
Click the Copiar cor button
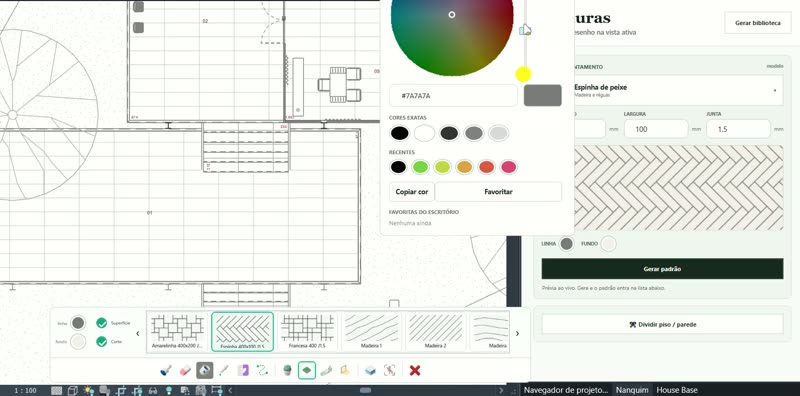click(x=412, y=192)
